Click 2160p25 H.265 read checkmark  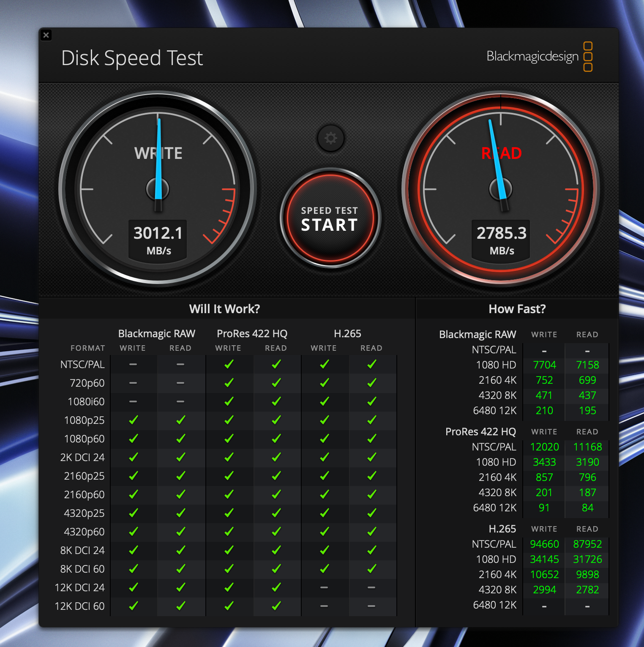click(x=372, y=476)
